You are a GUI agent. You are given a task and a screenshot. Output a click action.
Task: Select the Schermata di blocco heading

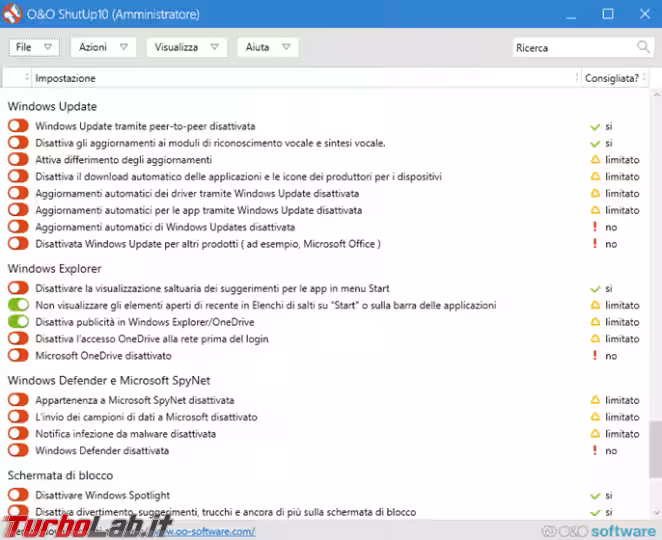coord(60,475)
